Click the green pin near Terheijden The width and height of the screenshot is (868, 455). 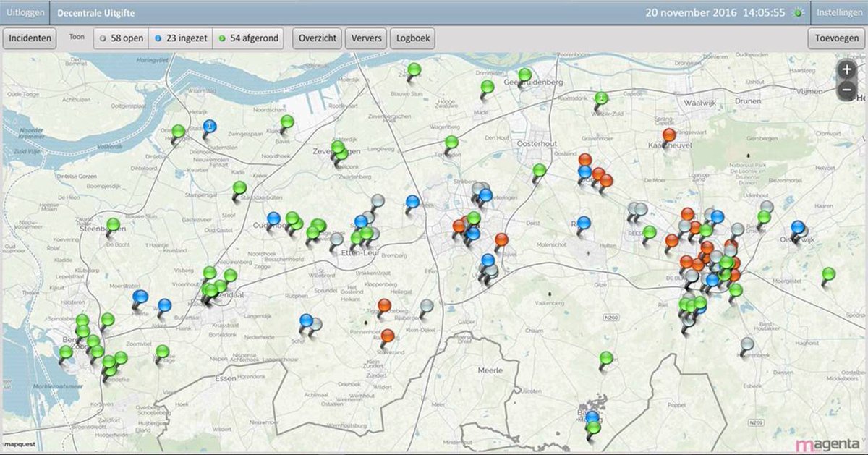point(451,142)
